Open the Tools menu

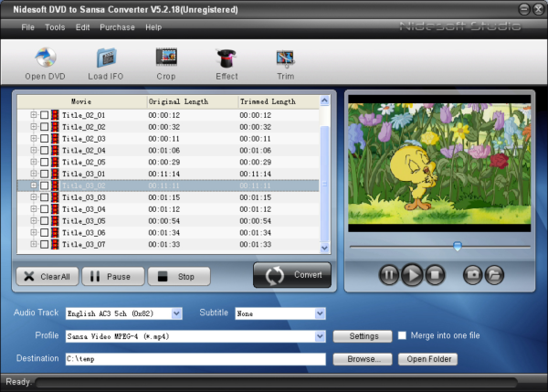(x=55, y=27)
